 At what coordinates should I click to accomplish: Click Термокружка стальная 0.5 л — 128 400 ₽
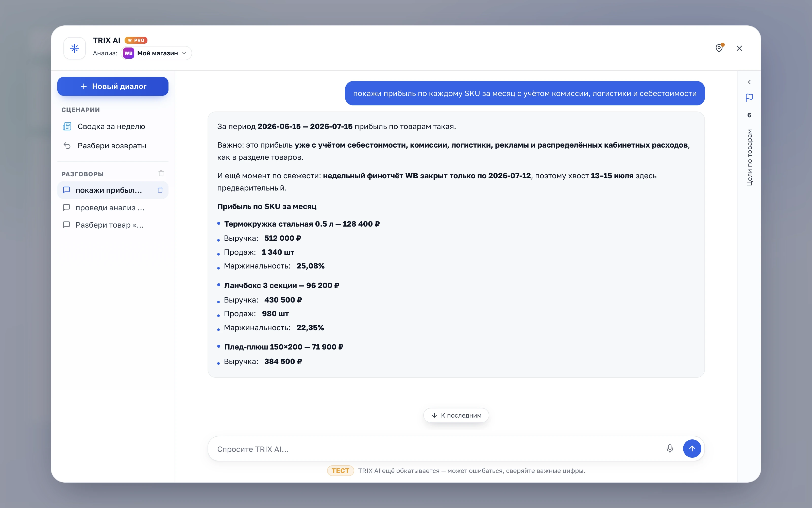click(x=302, y=224)
